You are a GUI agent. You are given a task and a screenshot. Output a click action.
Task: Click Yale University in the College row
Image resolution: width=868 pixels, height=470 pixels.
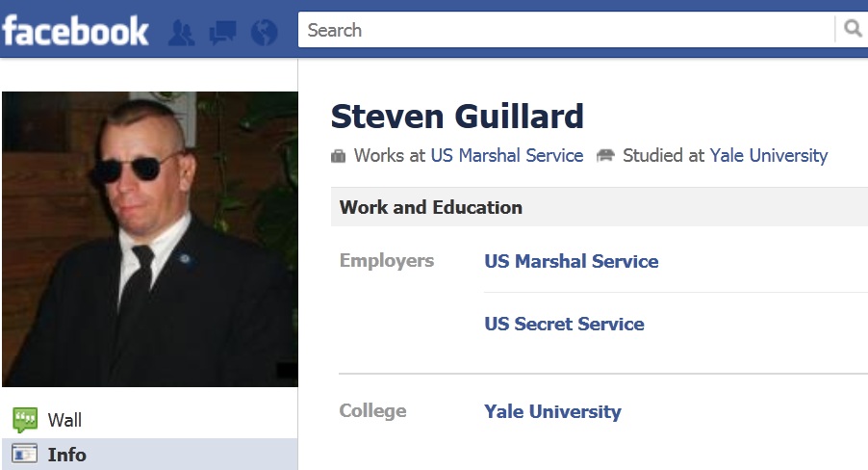pos(552,411)
